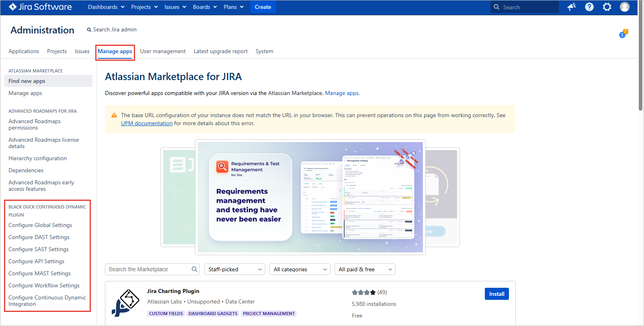Open the System tab
The height and width of the screenshot is (326, 644).
tap(264, 51)
